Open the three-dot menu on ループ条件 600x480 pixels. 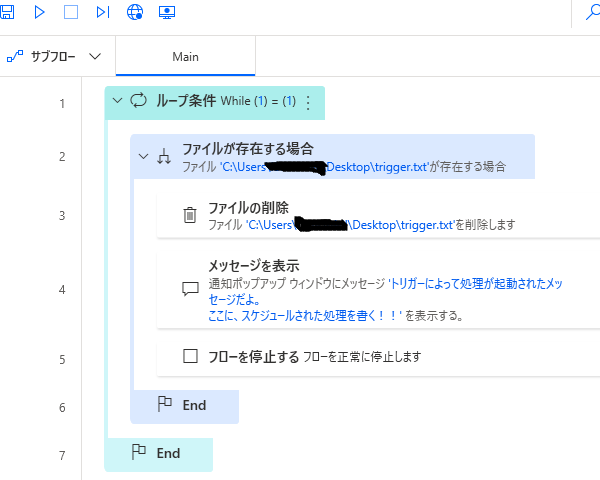[308, 102]
